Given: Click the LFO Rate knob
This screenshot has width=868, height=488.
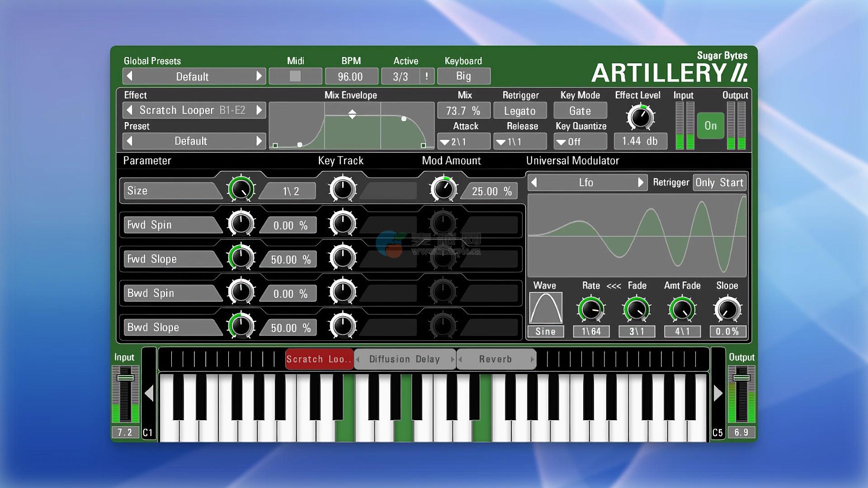Looking at the screenshot, I should pos(591,310).
